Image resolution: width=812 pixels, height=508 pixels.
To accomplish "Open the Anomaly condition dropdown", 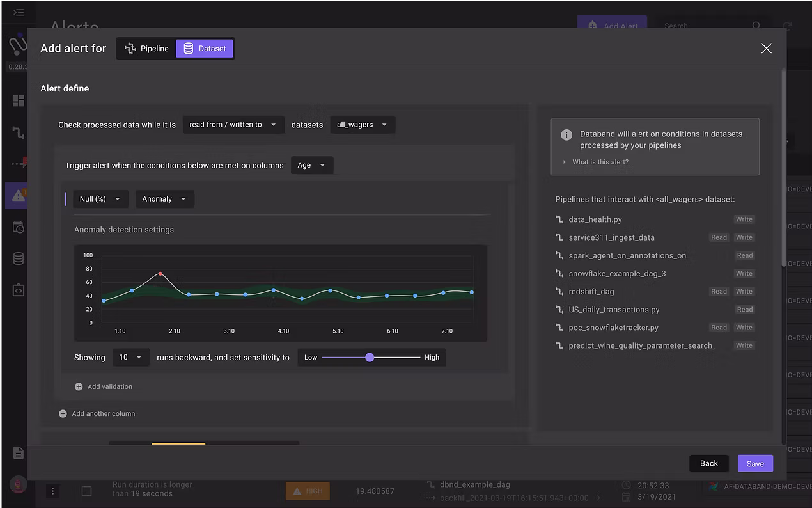I will pyautogui.click(x=165, y=199).
